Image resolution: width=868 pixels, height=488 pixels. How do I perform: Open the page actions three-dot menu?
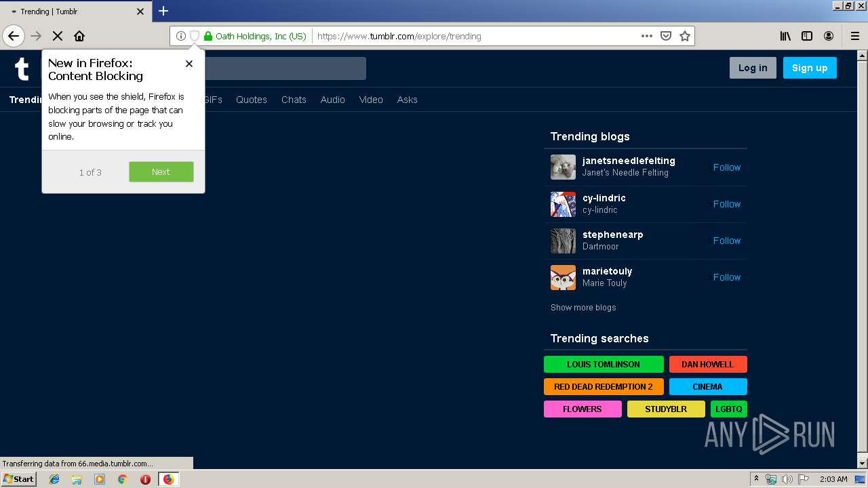coord(647,36)
